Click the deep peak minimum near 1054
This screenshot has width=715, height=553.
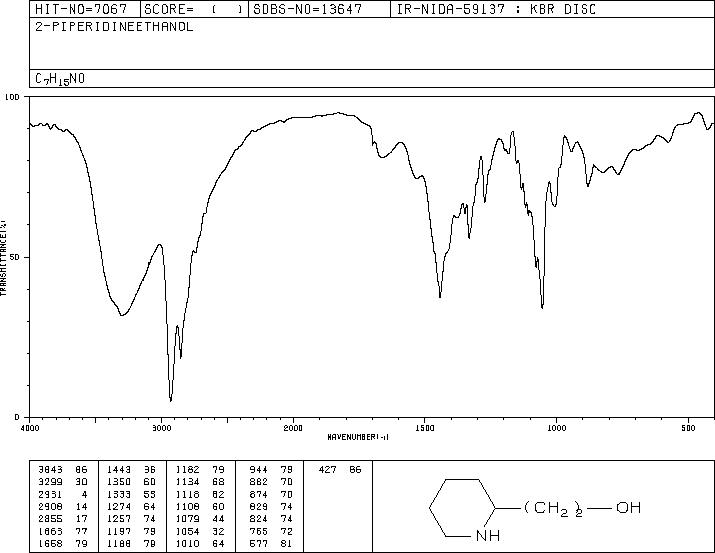click(x=542, y=307)
